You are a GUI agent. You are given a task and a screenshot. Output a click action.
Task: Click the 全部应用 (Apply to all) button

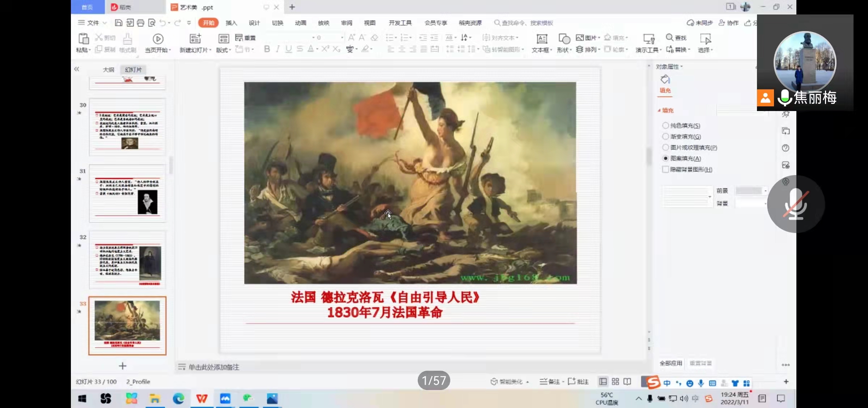(671, 363)
